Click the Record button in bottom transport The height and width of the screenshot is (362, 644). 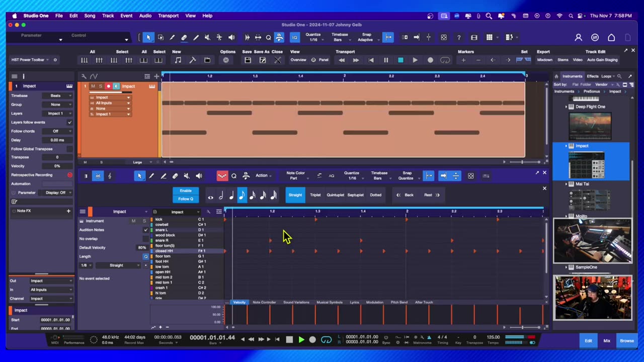(x=312, y=339)
